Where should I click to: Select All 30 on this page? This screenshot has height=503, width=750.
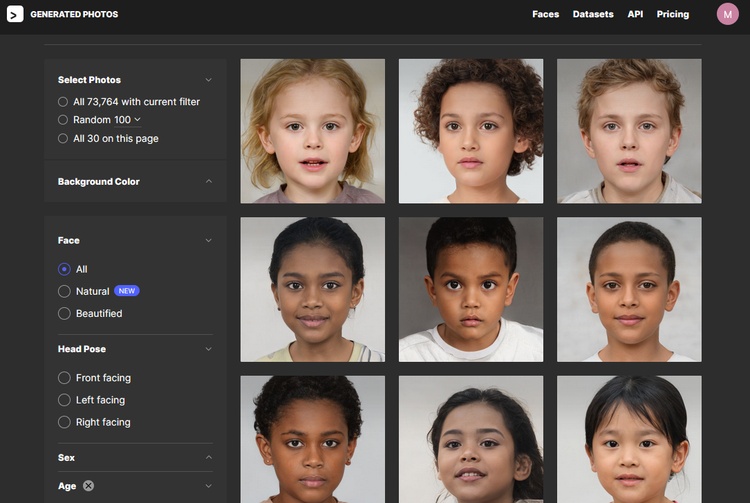64,138
